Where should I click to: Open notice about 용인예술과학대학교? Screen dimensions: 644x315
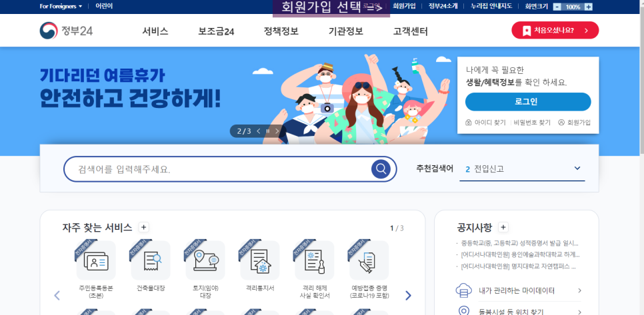point(520,254)
